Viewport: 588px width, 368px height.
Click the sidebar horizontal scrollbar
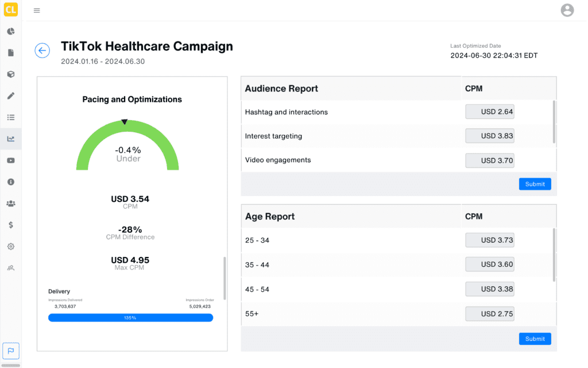pos(10,365)
